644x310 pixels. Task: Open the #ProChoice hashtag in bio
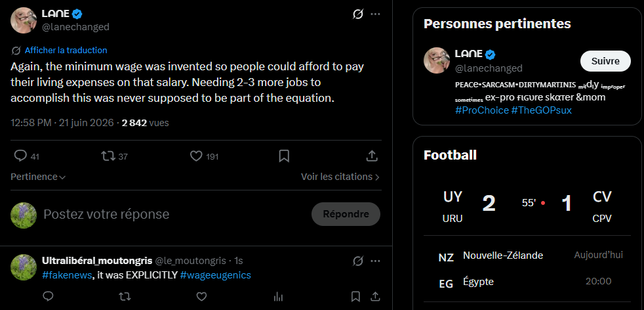point(482,110)
